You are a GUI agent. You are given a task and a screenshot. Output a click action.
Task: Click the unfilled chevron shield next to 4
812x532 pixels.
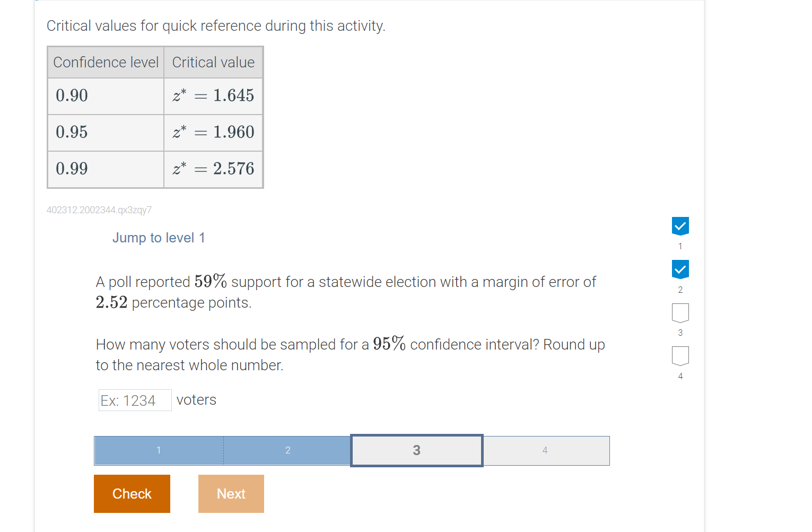point(680,356)
